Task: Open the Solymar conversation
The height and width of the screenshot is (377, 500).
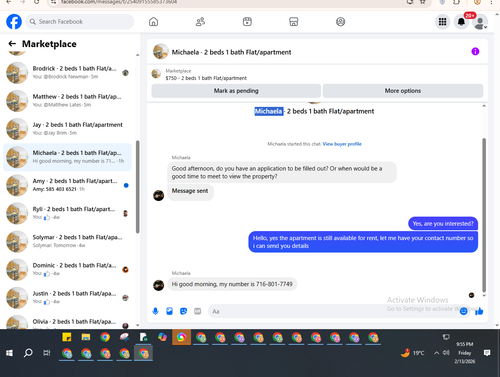Action: coord(68,241)
